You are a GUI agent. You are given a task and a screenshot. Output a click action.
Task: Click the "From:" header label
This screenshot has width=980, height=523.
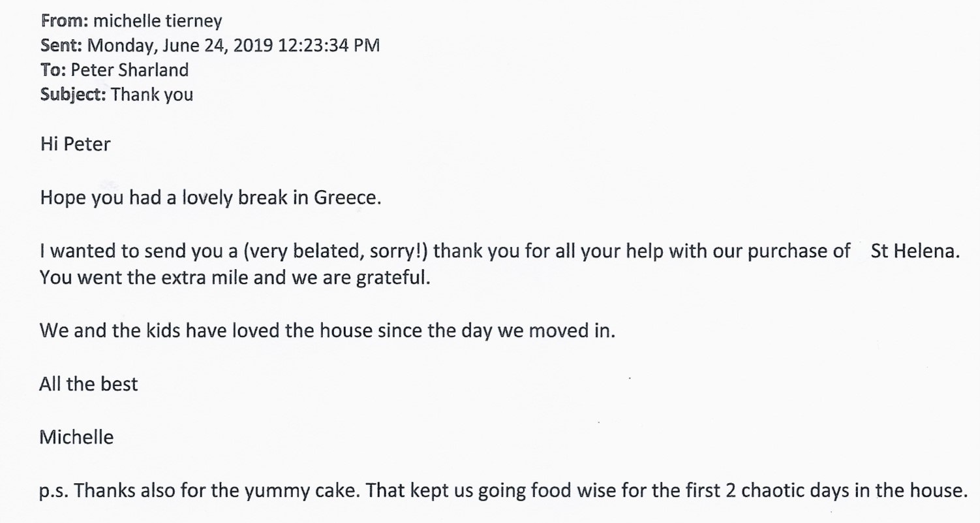(65, 21)
